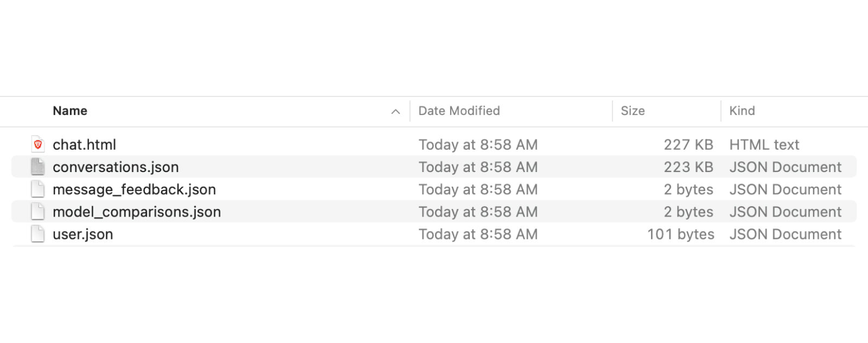Select the chat.html file name

pos(84,144)
